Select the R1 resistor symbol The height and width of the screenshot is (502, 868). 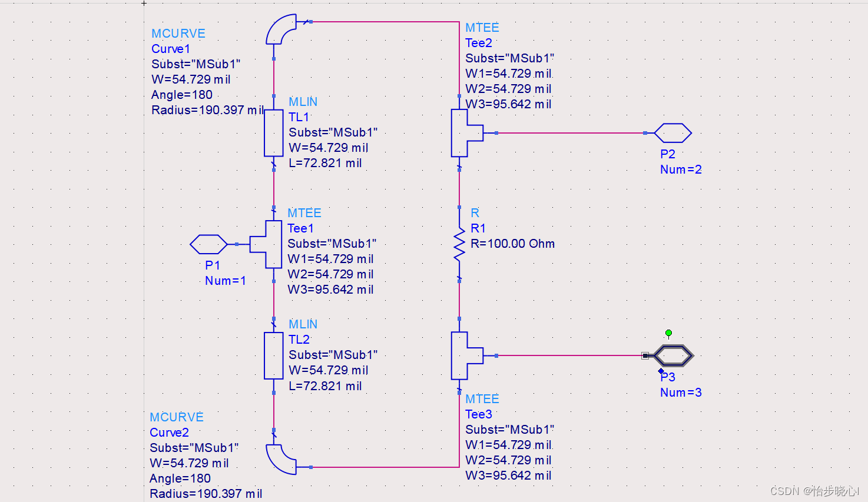[x=459, y=244]
